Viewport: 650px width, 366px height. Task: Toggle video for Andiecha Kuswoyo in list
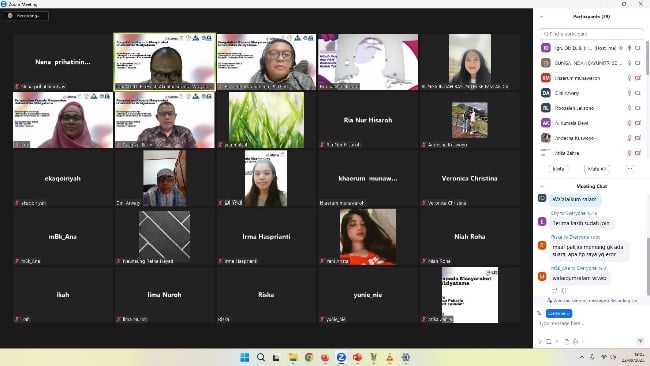[x=638, y=138]
